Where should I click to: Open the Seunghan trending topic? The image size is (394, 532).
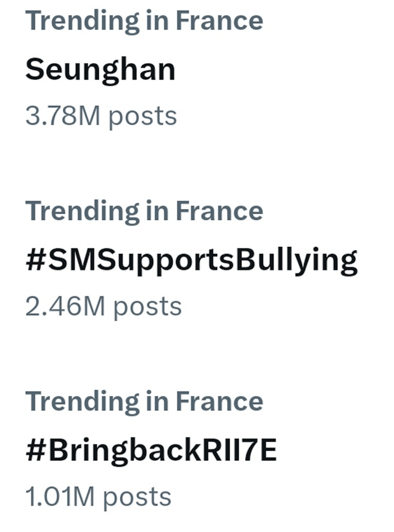[x=100, y=70]
